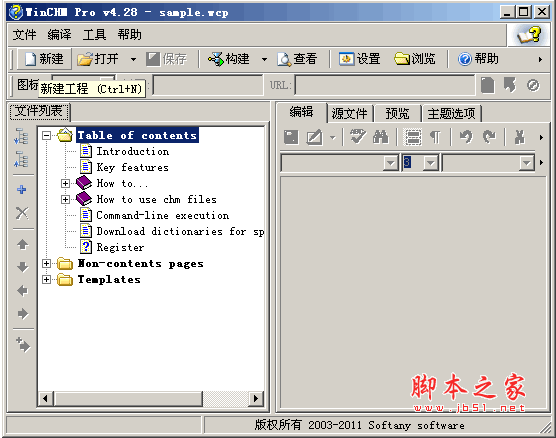
Task: Open the 帮助 menu in menu bar
Action: click(129, 35)
